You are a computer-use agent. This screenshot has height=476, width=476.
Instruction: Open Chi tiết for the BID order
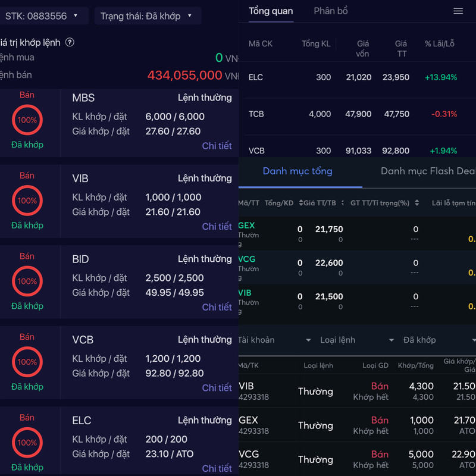(x=217, y=307)
